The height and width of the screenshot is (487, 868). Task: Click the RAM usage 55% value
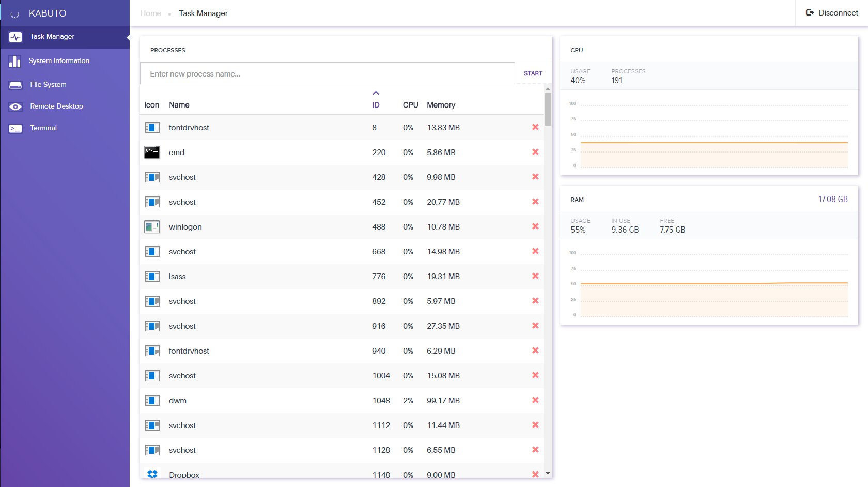(x=578, y=230)
